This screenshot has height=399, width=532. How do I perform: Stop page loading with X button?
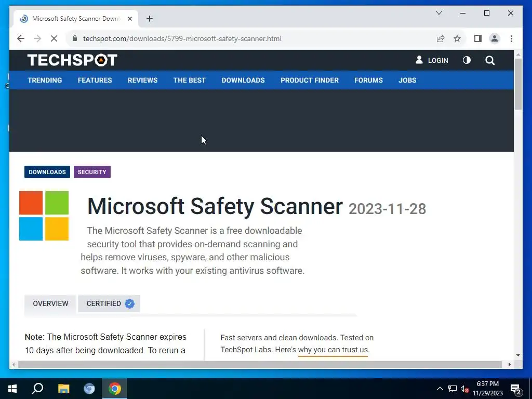point(54,38)
